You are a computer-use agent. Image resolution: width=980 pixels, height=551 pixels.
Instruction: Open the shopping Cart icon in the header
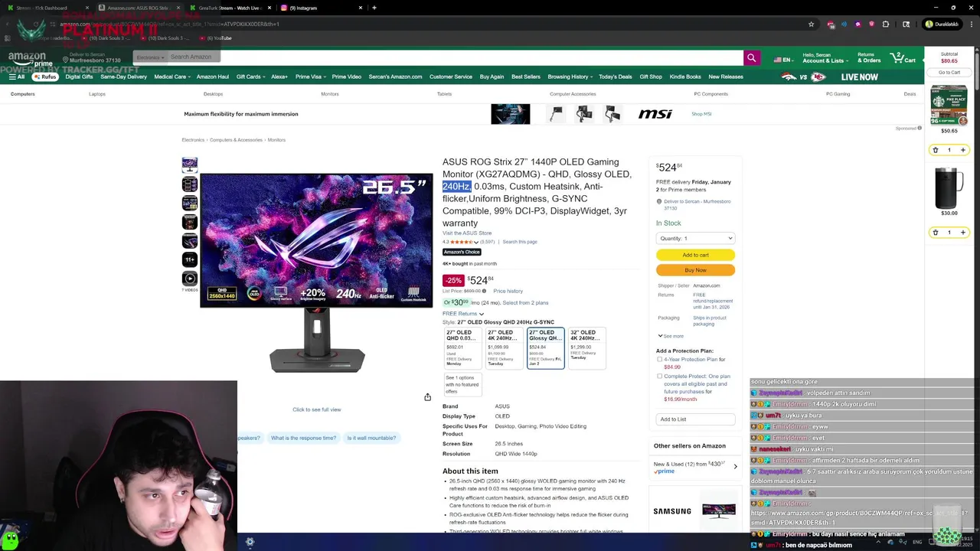click(x=903, y=57)
